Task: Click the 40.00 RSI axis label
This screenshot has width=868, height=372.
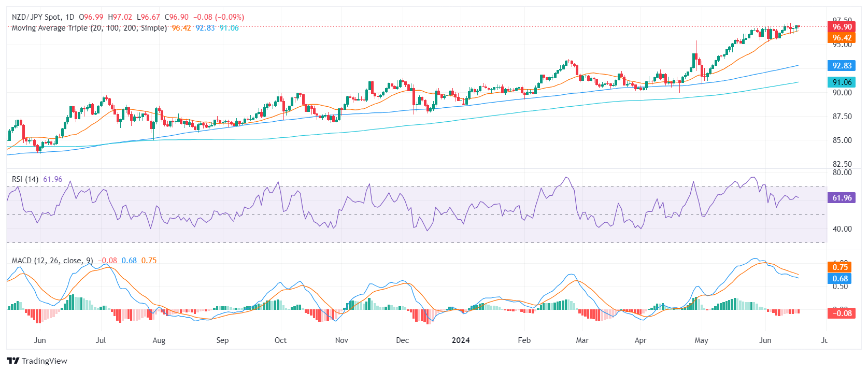Action: point(842,229)
